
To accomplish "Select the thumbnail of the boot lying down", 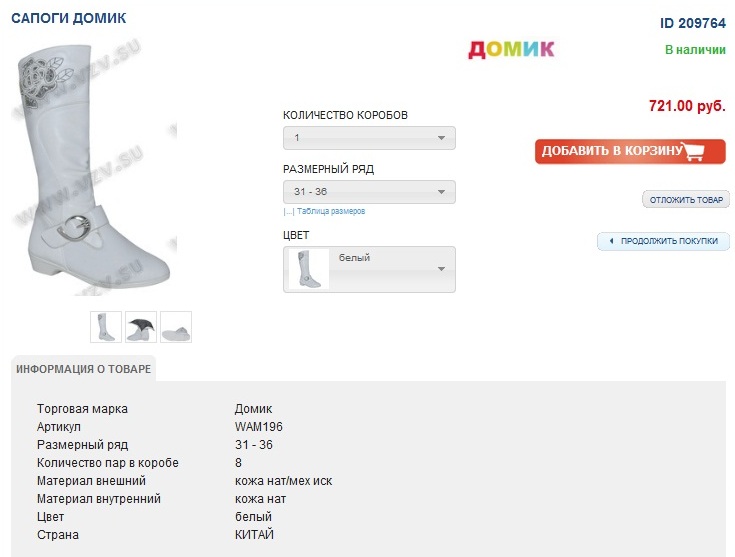I will [x=176, y=327].
